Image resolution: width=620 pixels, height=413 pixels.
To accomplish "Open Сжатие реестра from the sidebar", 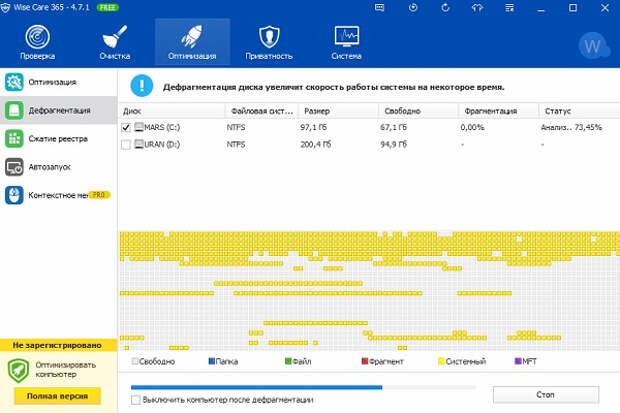I will click(x=58, y=138).
